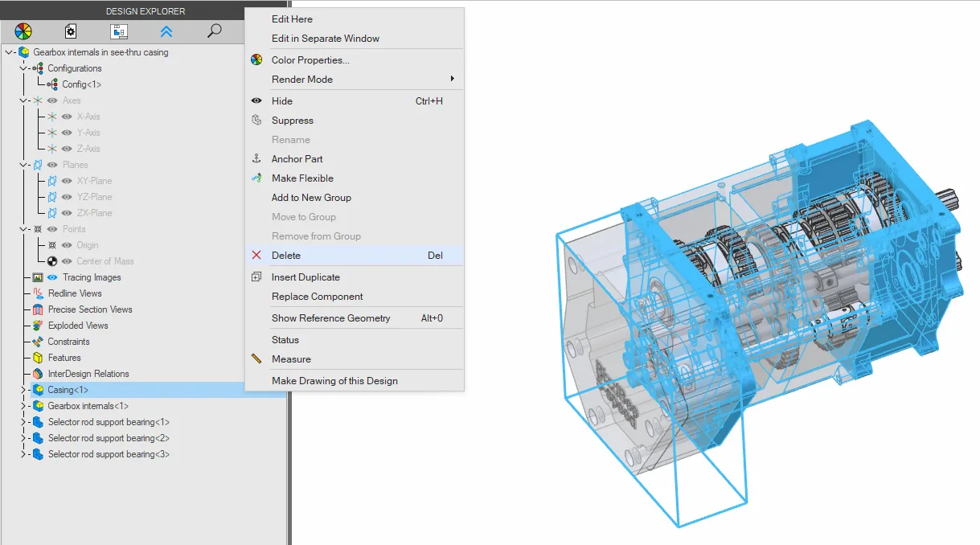Show the XY-Plane using its eye icon
Image resolution: width=980 pixels, height=545 pixels.
67,181
